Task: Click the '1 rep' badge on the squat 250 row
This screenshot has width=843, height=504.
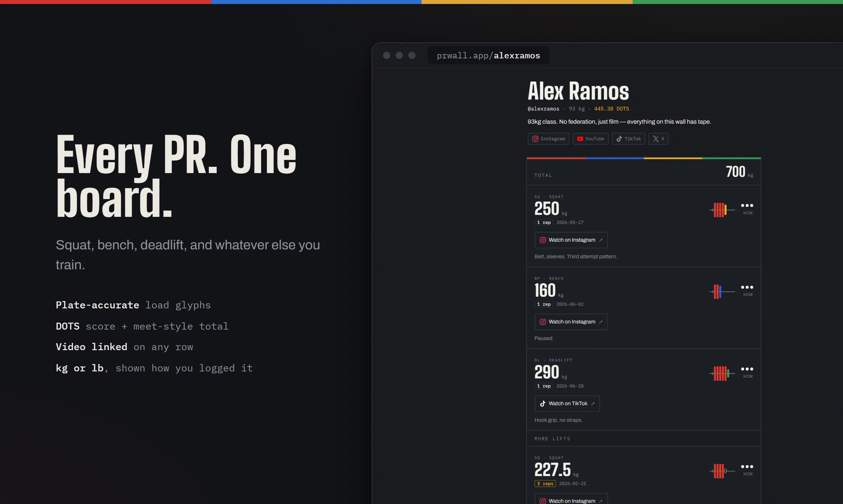Action: [x=544, y=222]
